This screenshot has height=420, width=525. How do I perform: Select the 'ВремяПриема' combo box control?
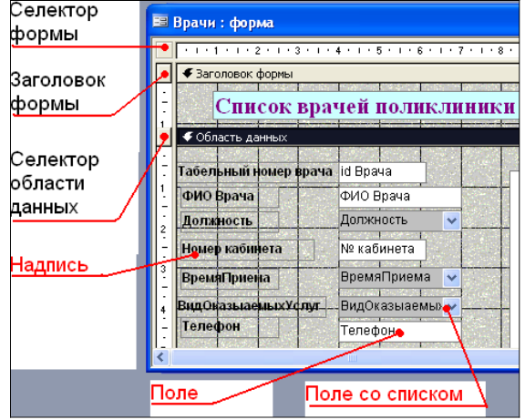(x=400, y=278)
